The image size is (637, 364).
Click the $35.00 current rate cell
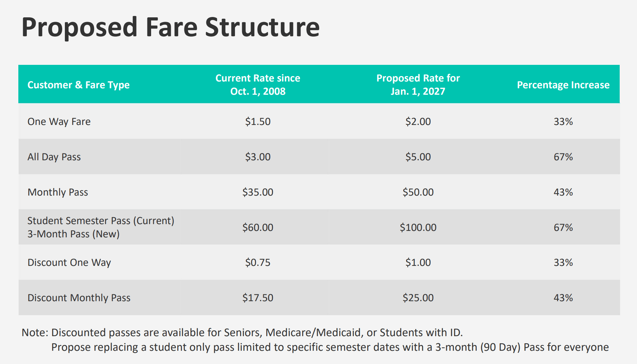coord(258,192)
